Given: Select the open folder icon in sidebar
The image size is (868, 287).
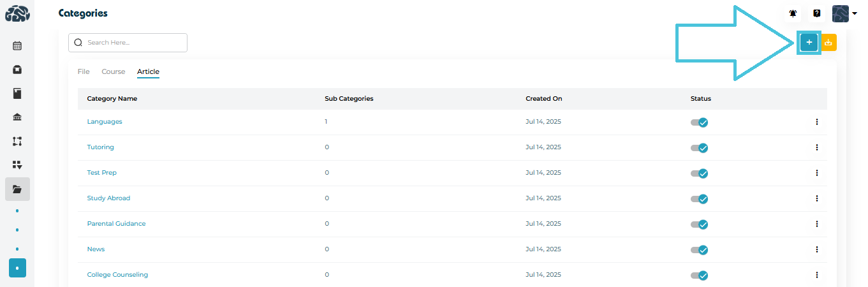Looking at the screenshot, I should pyautogui.click(x=17, y=189).
